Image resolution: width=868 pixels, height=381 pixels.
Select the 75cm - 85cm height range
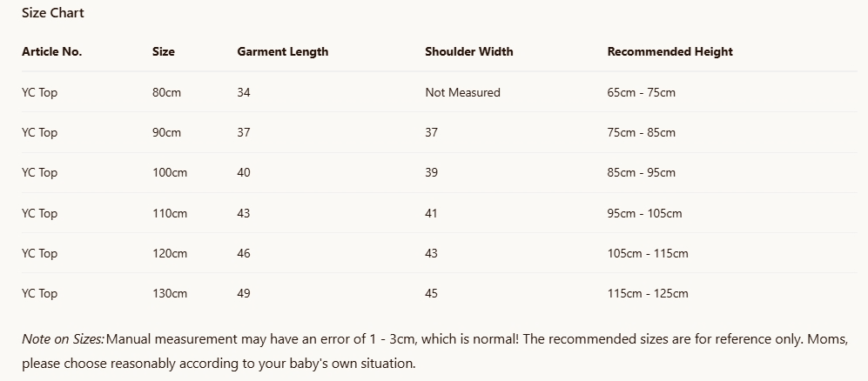click(641, 132)
